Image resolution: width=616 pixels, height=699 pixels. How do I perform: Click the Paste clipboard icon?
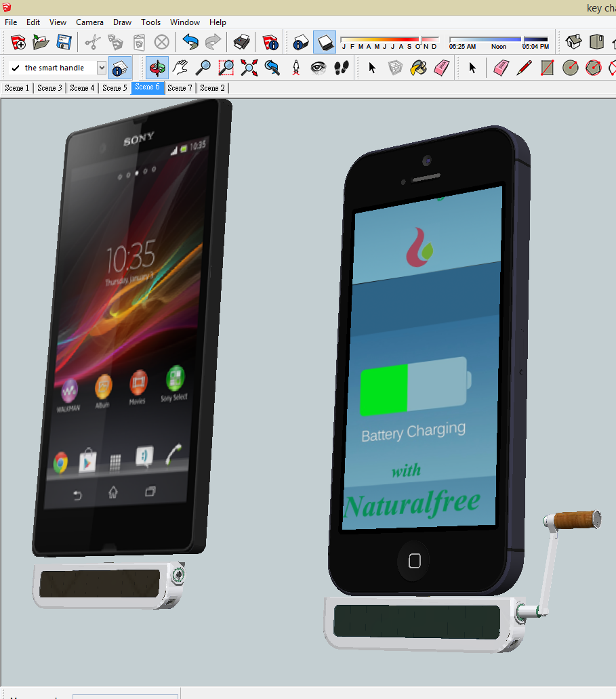(139, 43)
